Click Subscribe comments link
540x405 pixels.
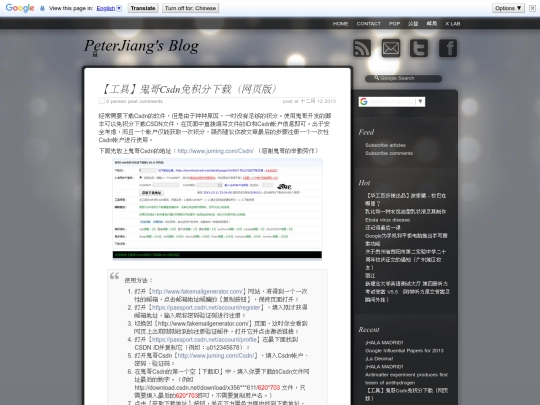click(x=389, y=153)
